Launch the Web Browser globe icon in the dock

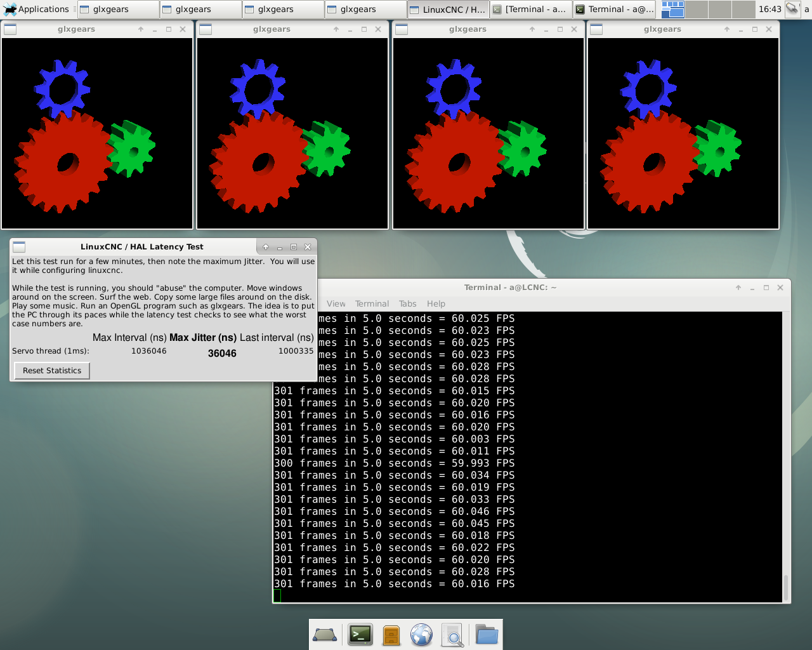coord(421,635)
